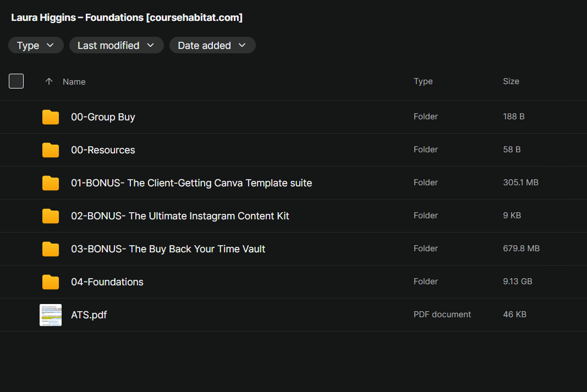Expand the Type filter dropdown
Screen dimensions: 587x392
click(36, 45)
